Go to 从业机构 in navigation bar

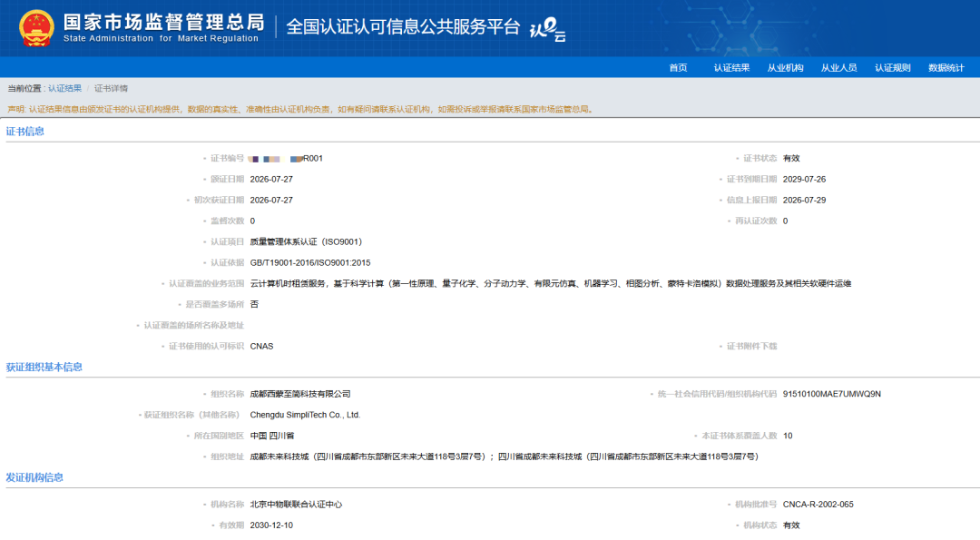785,67
